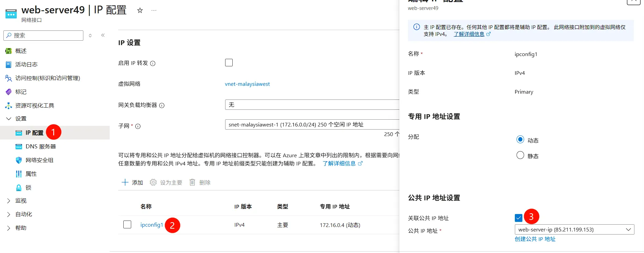Open DNS 服务器 menu item
The width and height of the screenshot is (644, 253).
coord(40,147)
